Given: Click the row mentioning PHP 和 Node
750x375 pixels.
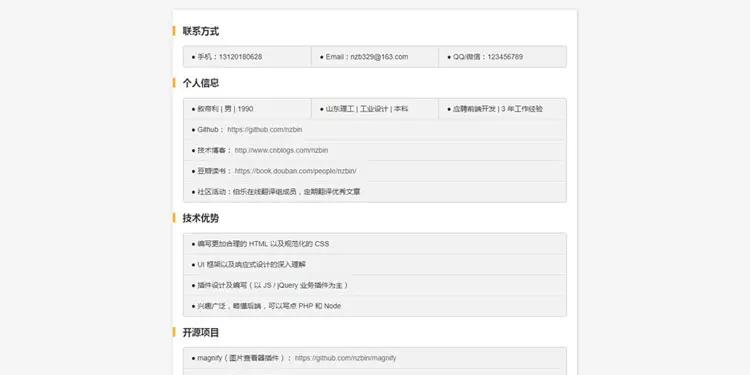Looking at the screenshot, I should 375,306.
